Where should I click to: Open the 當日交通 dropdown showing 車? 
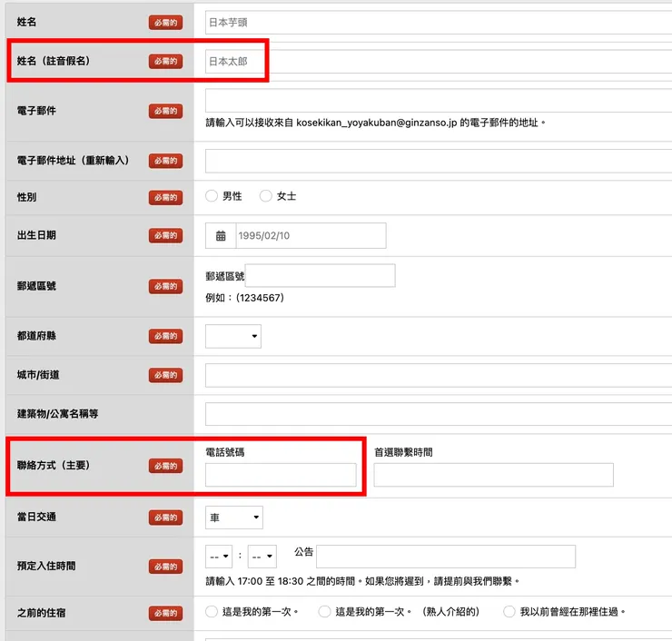tap(234, 518)
